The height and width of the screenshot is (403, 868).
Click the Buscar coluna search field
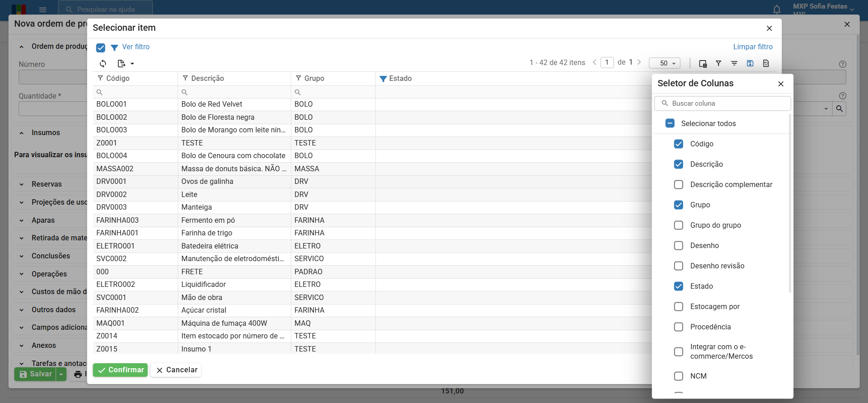coord(722,103)
